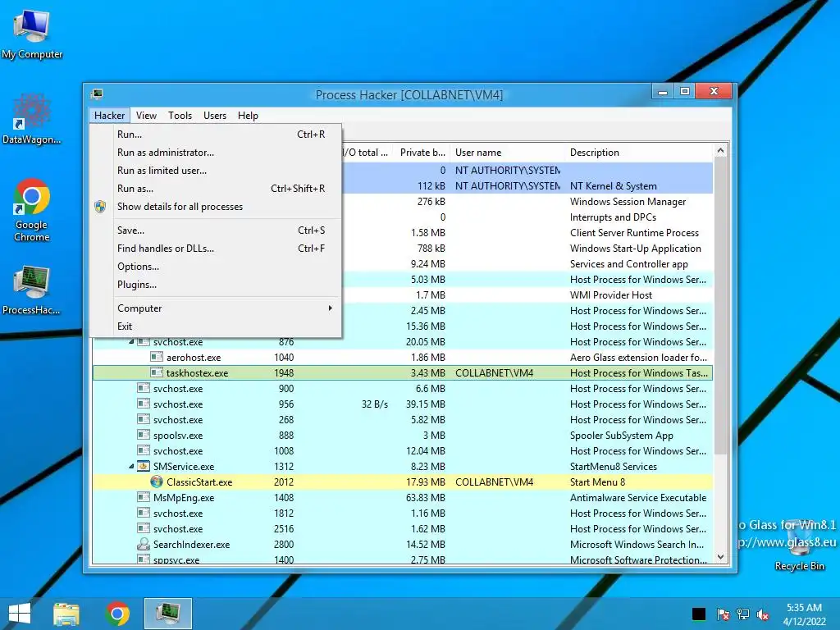Open the Recycle Bin on desktop
Viewport: 840px width, 630px height.
pyautogui.click(x=799, y=546)
